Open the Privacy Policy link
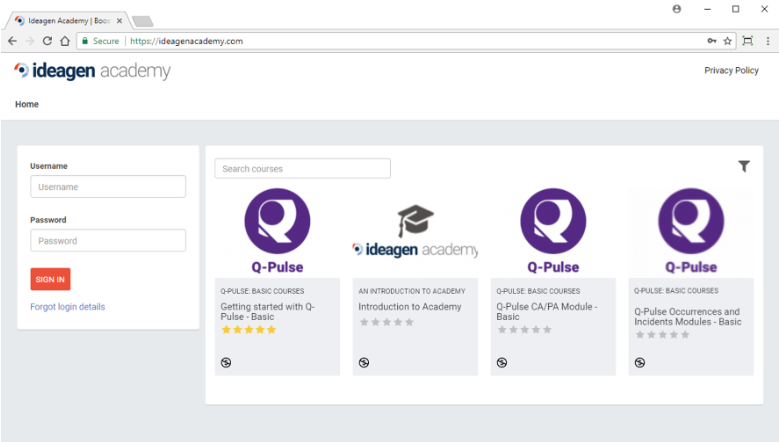 point(731,71)
